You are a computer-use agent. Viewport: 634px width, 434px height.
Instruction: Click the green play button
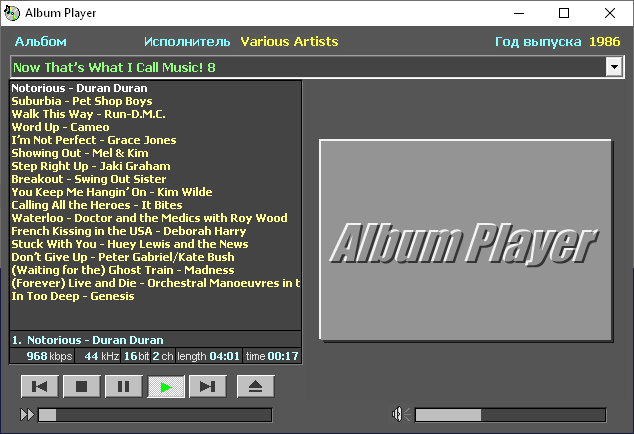[x=166, y=387]
